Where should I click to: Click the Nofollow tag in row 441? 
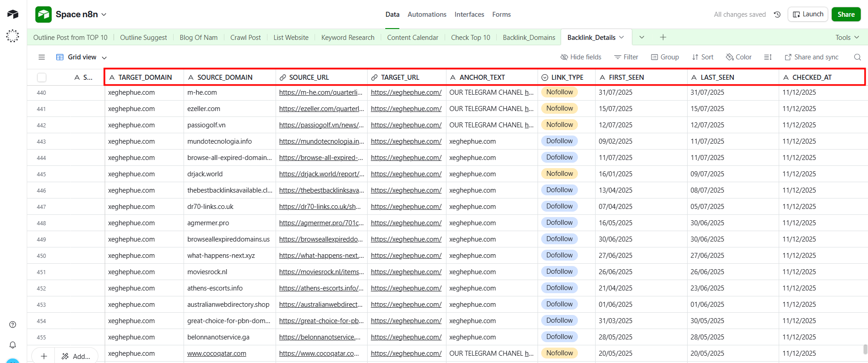(559, 108)
